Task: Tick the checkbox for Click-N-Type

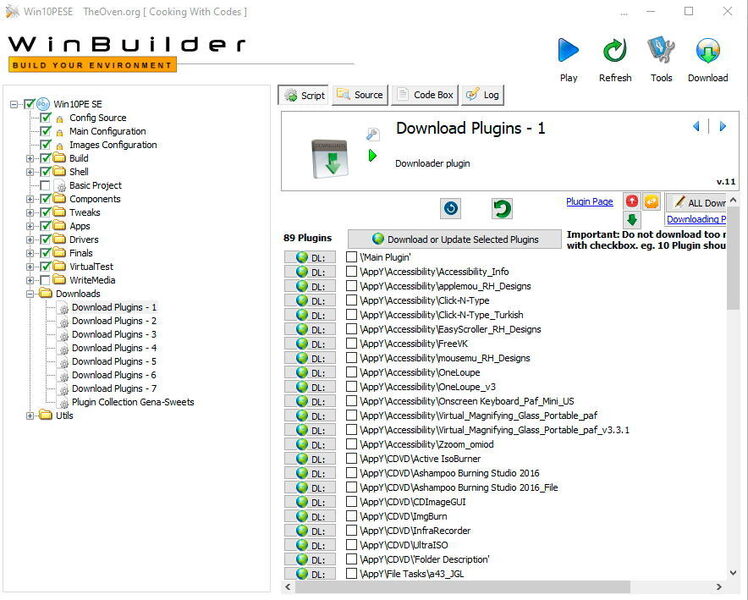Action: pos(351,300)
